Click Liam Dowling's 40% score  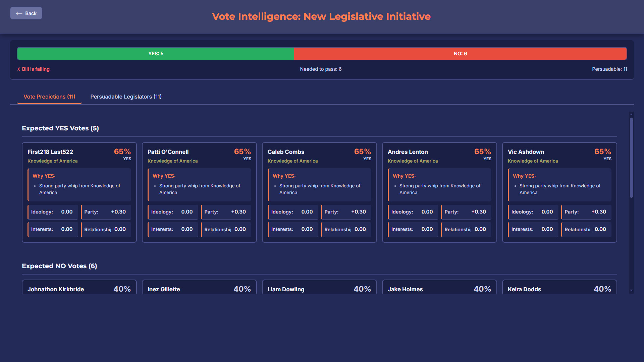362,289
